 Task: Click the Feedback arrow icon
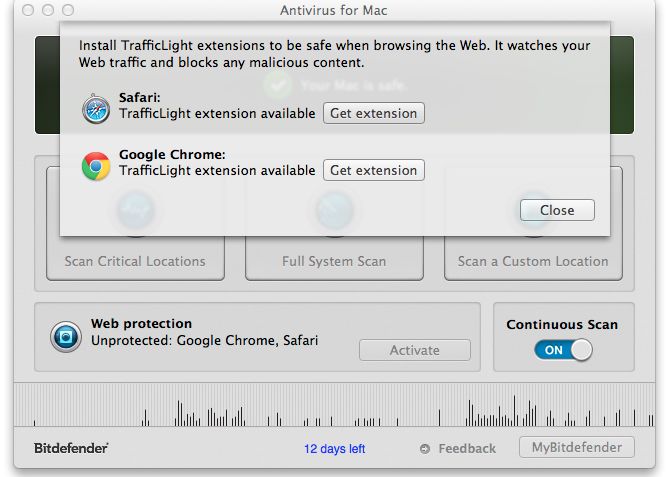(x=425, y=449)
